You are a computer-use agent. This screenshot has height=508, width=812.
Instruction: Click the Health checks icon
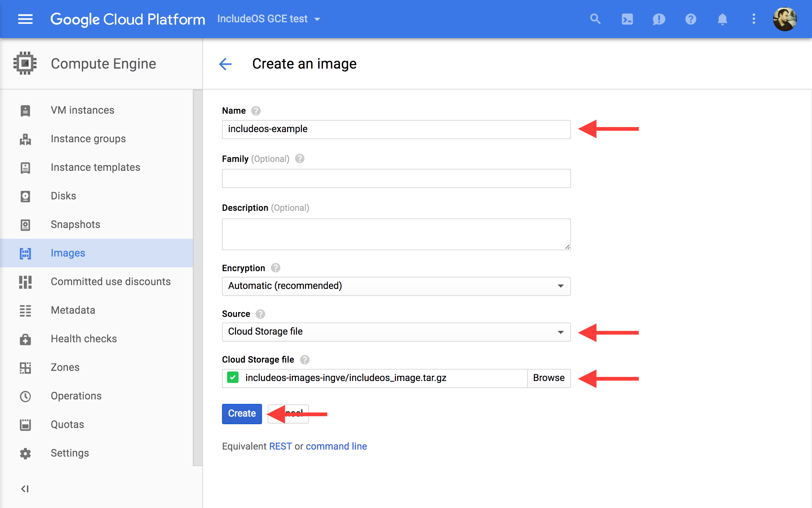click(25, 339)
